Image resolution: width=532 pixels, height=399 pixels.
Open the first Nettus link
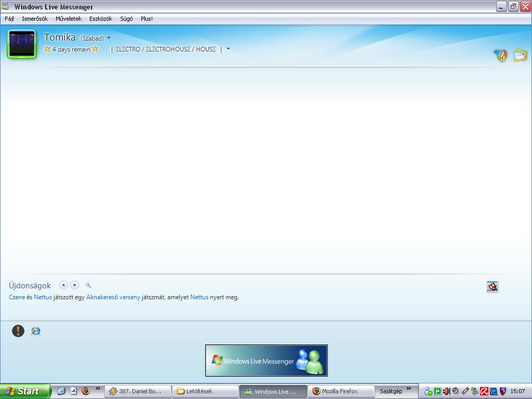click(x=43, y=297)
